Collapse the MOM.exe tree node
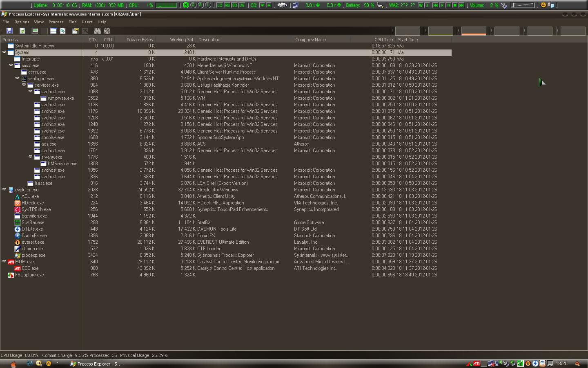588x368 pixels. click(4, 261)
